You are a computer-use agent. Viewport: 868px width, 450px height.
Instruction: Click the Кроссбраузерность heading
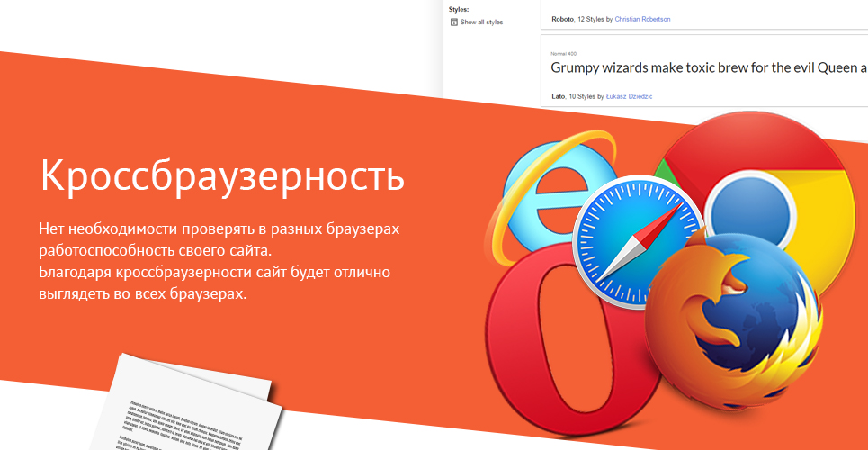222,175
